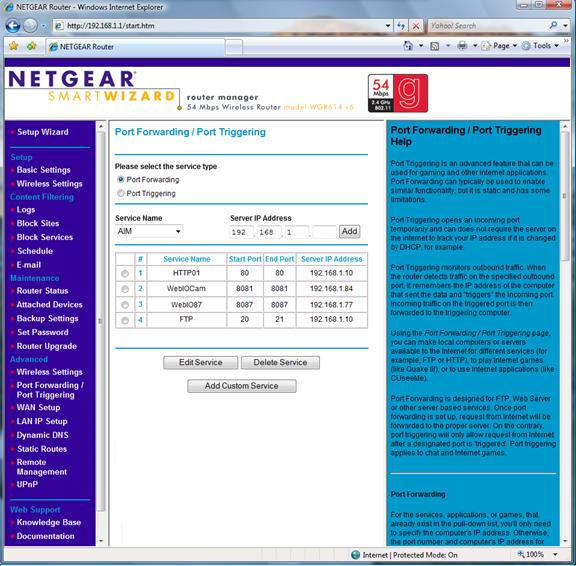Click the Edit Service button

pos(201,363)
